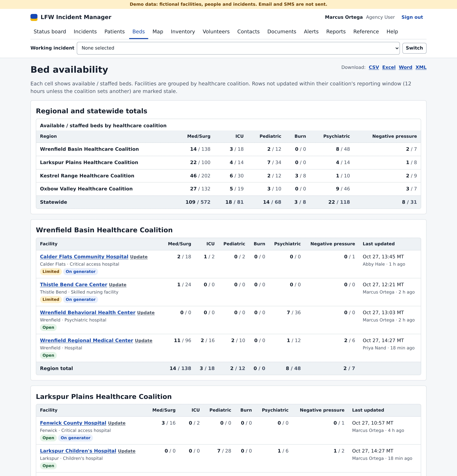Open Larkspur Children's Hospital link
Viewport: 457px width, 476px height.
pyautogui.click(x=78, y=451)
